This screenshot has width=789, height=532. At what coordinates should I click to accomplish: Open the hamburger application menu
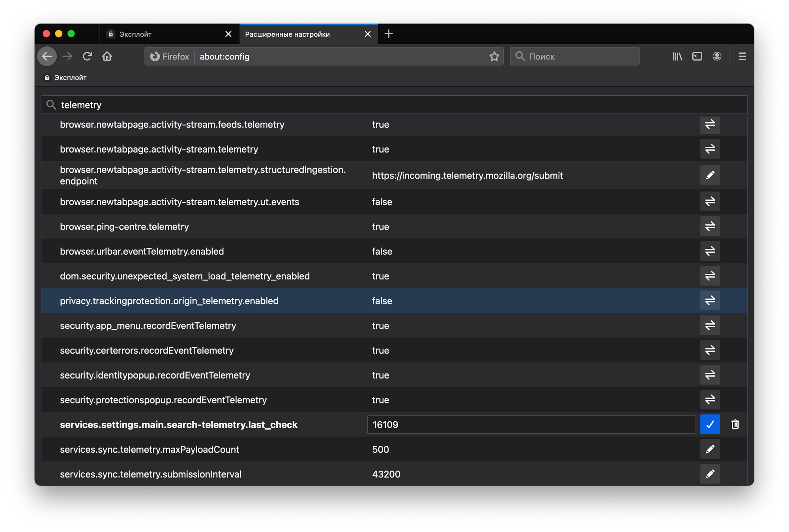(x=742, y=56)
